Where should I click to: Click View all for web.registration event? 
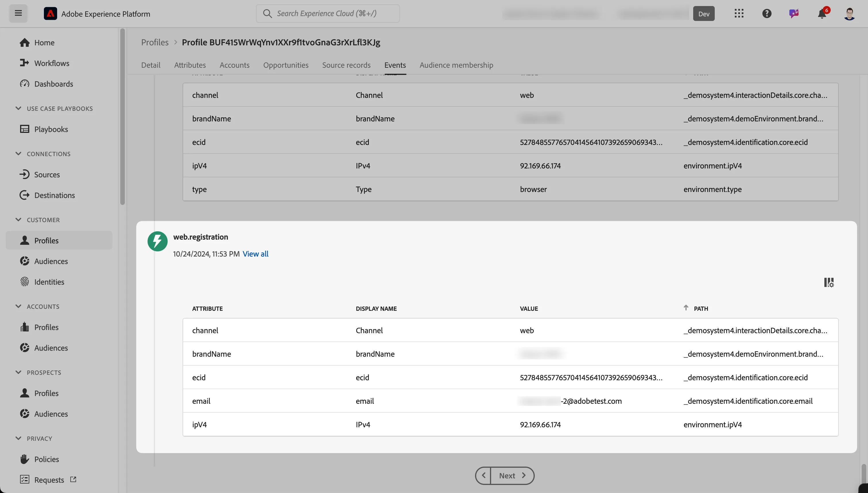pyautogui.click(x=255, y=254)
